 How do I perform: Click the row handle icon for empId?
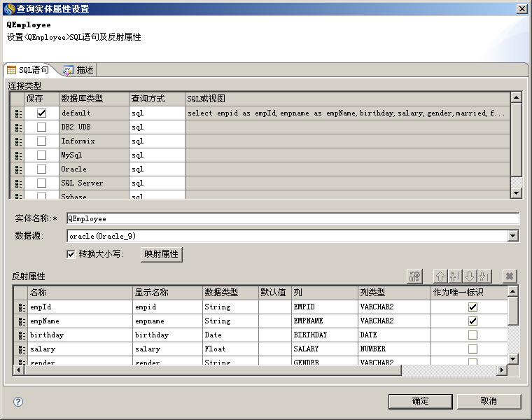19,307
